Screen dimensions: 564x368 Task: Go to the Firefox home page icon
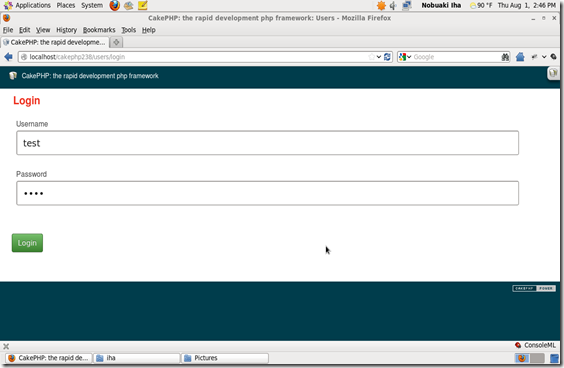pos(520,57)
